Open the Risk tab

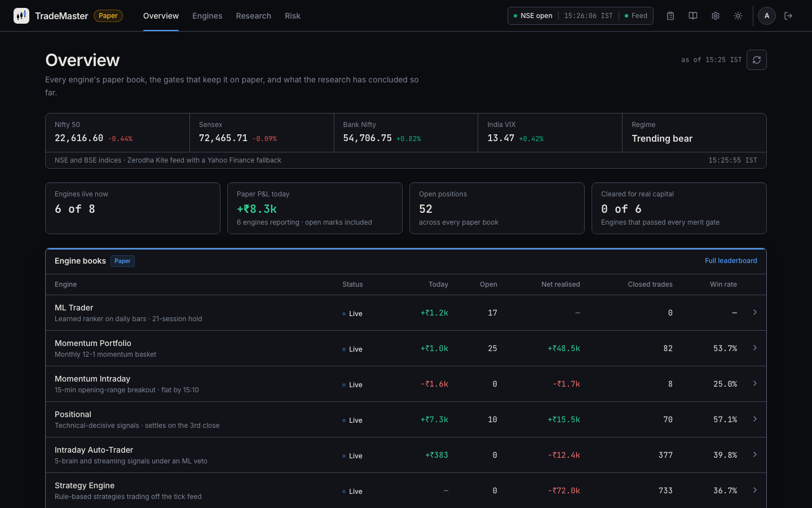[293, 16]
